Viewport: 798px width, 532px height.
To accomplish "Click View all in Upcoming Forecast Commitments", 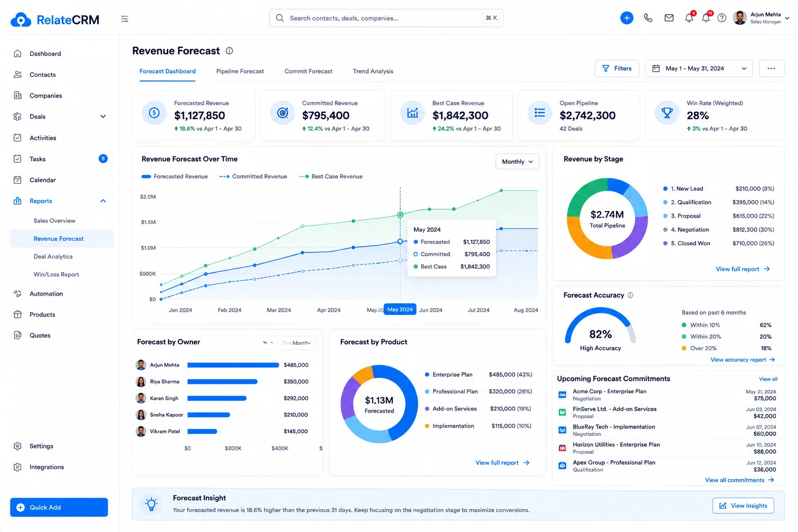I will pos(768,379).
